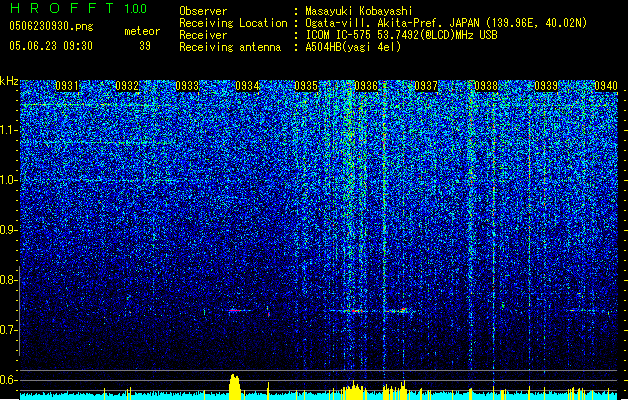Click the 0938 time marker
The width and height of the screenshot is (629, 400).
[486, 86]
